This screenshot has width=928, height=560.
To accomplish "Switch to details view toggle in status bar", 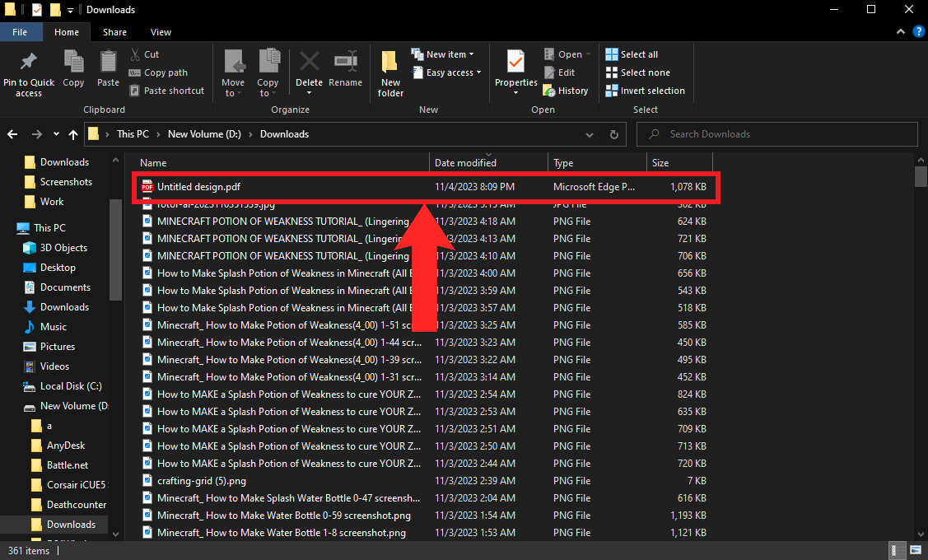I will [896, 550].
